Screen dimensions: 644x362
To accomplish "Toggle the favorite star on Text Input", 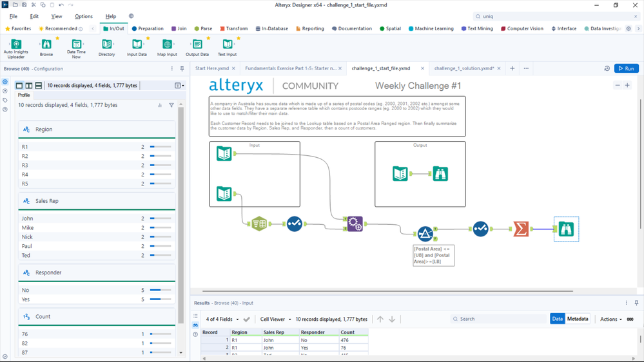I will point(239,38).
